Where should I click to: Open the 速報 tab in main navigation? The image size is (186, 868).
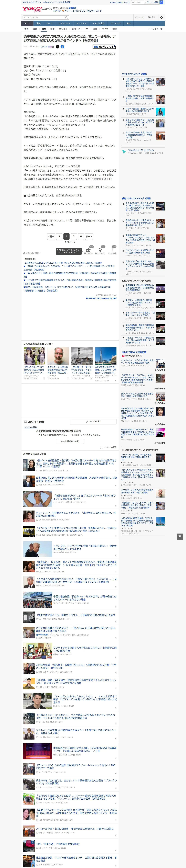(38, 24)
